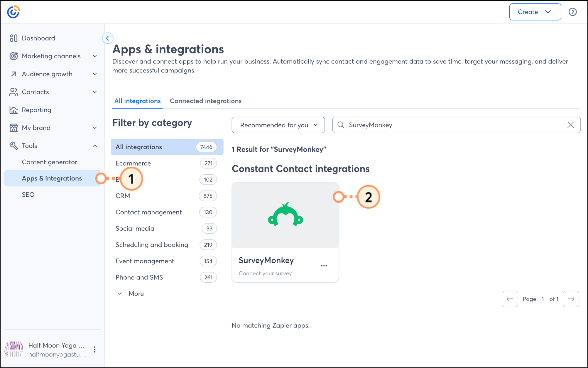Clear the SurveyMonkey search with X
This screenshot has width=588, height=368.
coord(570,125)
